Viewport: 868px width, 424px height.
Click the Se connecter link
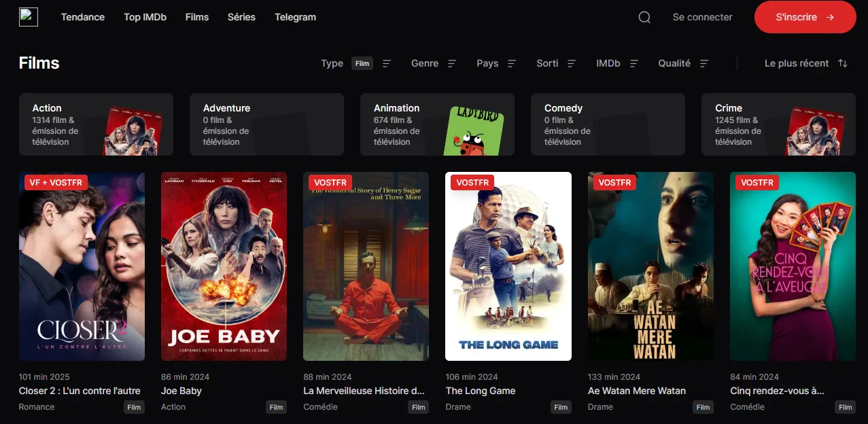702,17
